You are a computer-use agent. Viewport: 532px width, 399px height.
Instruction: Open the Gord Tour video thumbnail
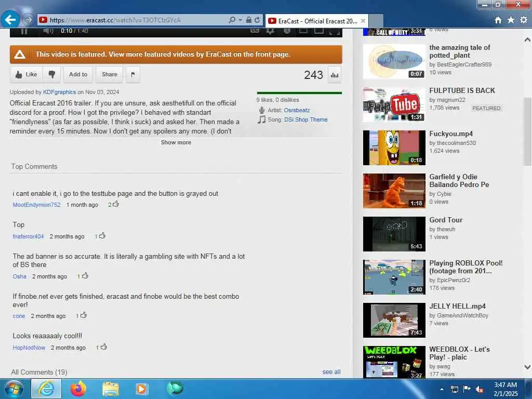394,234
